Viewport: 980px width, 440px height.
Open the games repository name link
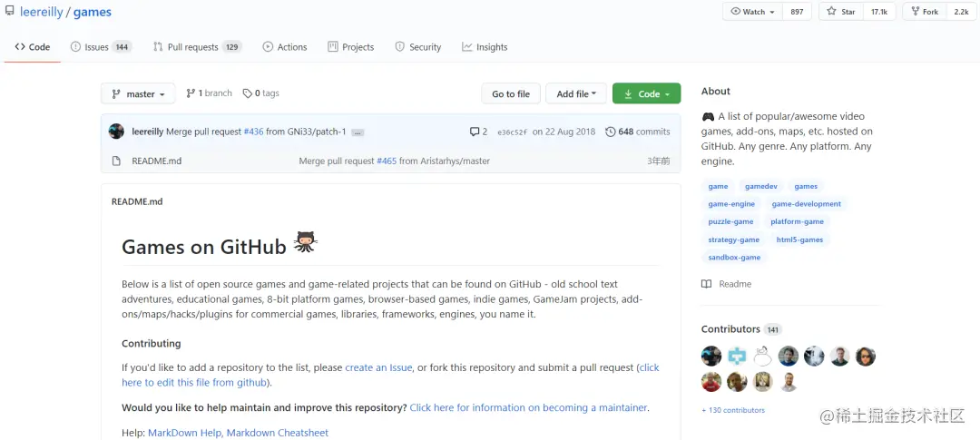(93, 12)
